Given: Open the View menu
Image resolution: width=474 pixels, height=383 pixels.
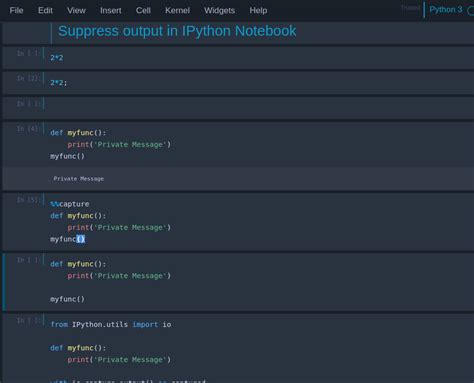Looking at the screenshot, I should (76, 11).
